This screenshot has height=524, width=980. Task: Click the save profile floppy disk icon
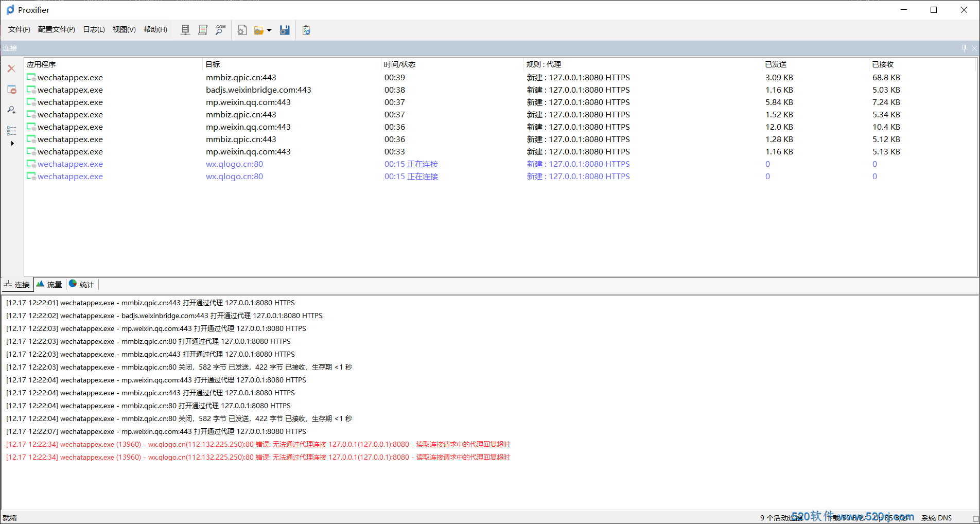(x=285, y=30)
